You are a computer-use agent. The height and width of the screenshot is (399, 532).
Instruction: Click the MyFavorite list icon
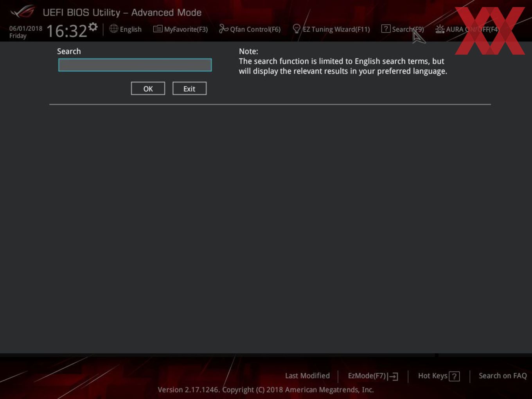click(x=158, y=29)
